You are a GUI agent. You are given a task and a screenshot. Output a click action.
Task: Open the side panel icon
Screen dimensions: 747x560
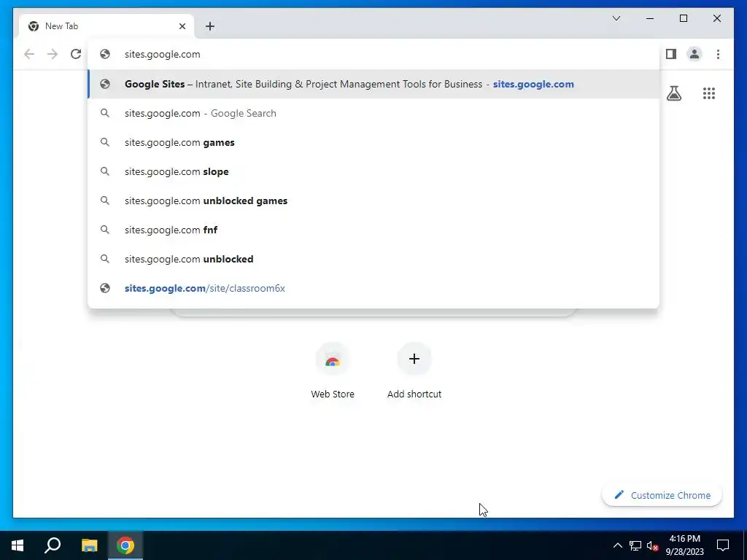pyautogui.click(x=671, y=54)
